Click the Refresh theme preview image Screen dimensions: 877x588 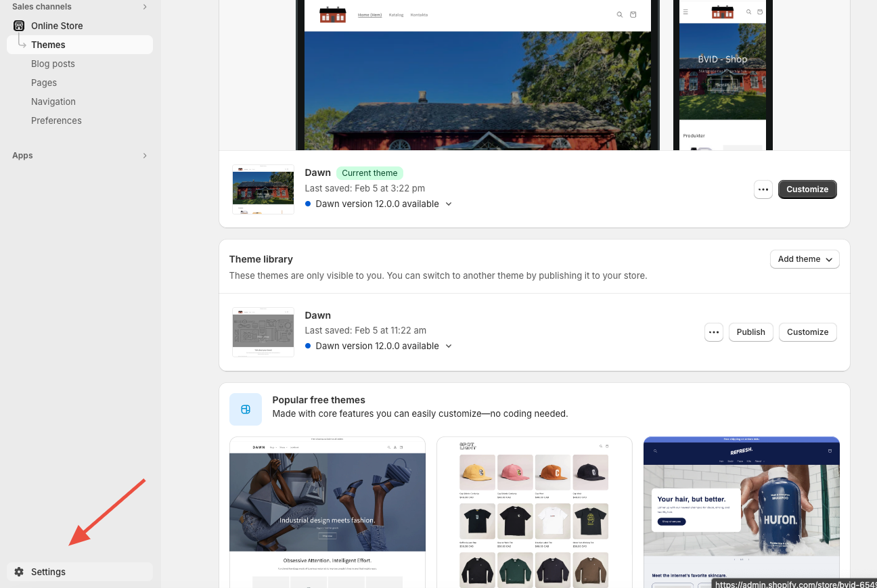pyautogui.click(x=741, y=512)
